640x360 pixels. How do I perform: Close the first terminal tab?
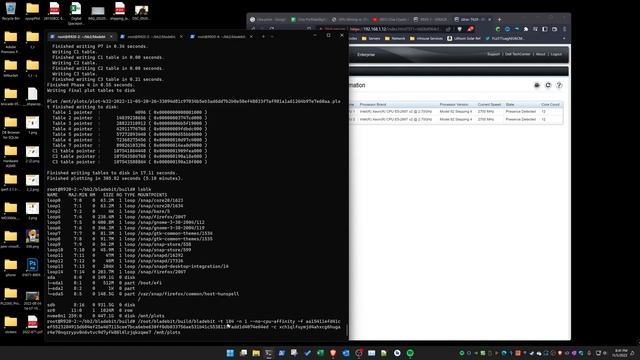111,36
